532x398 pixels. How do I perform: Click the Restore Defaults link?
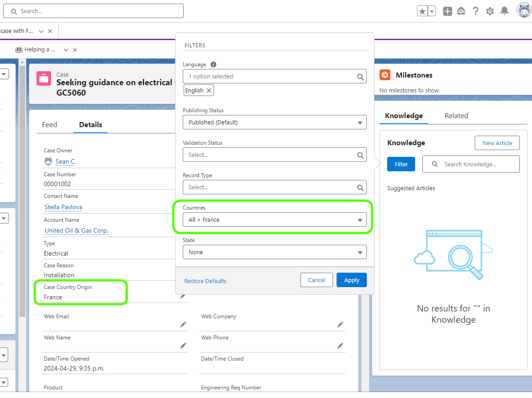(x=205, y=281)
